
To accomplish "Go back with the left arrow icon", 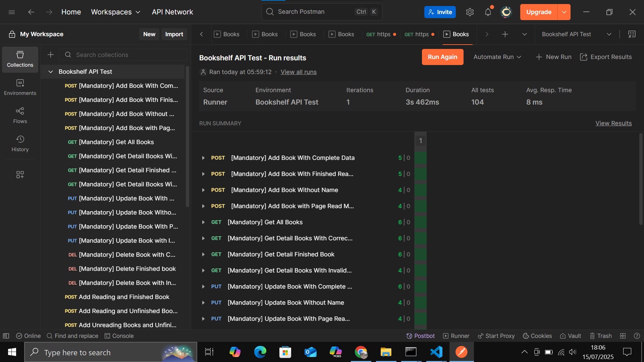I will (x=31, y=12).
